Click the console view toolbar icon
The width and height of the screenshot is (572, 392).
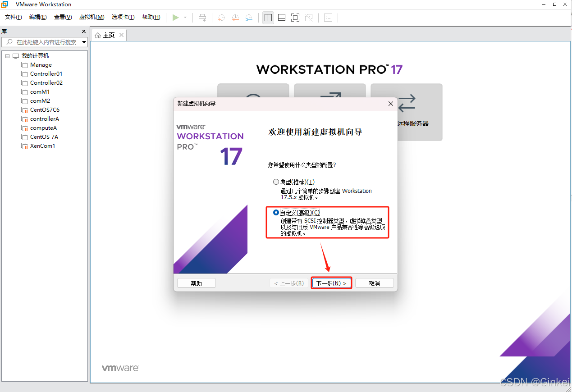click(328, 18)
